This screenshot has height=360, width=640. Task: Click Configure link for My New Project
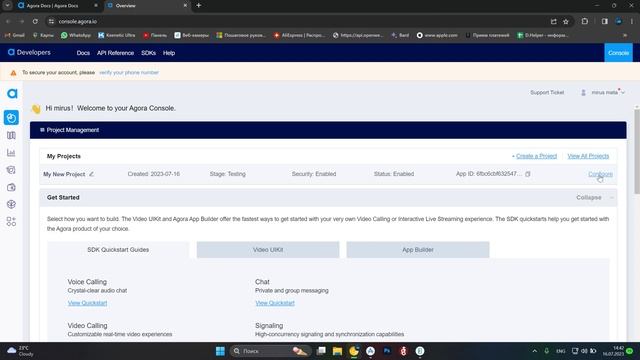click(x=600, y=174)
